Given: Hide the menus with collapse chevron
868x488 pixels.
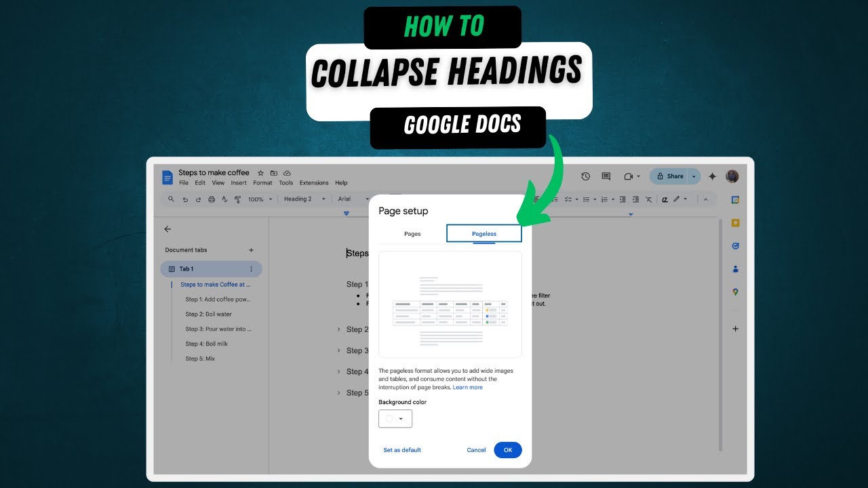Looking at the screenshot, I should 705,199.
